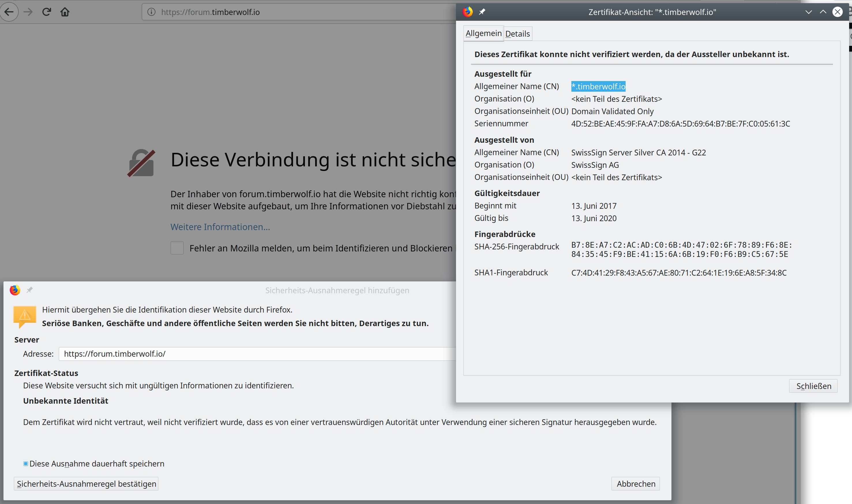852x504 pixels.
Task: Click 'SwissSign Server Silver CA 2014 - G22' text
Action: pyautogui.click(x=638, y=153)
